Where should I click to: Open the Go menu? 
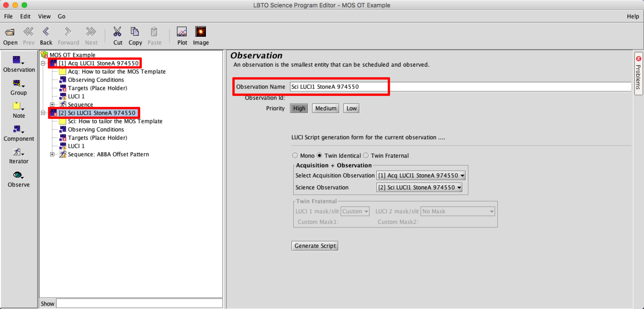[62, 16]
